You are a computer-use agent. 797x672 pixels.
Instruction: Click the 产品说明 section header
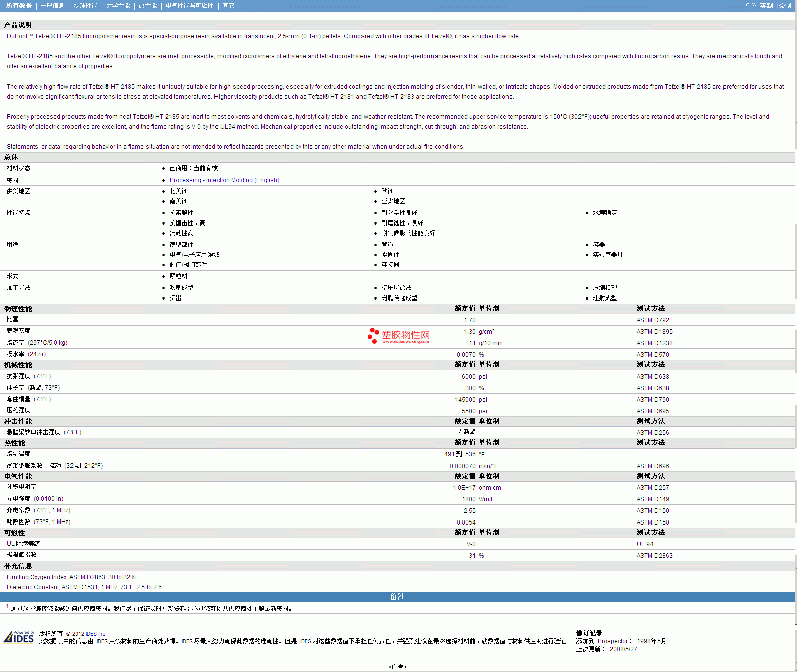click(18, 25)
